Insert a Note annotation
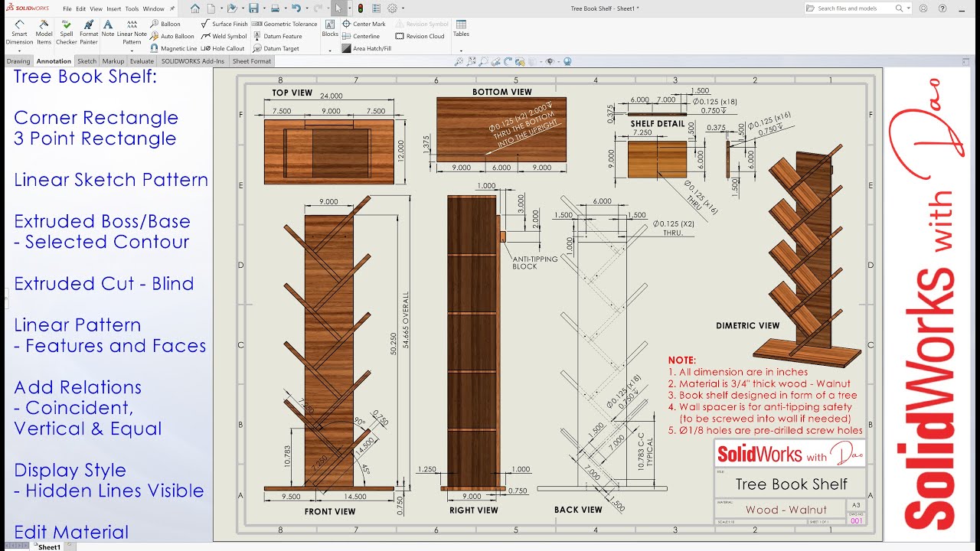980x551 pixels. click(108, 28)
